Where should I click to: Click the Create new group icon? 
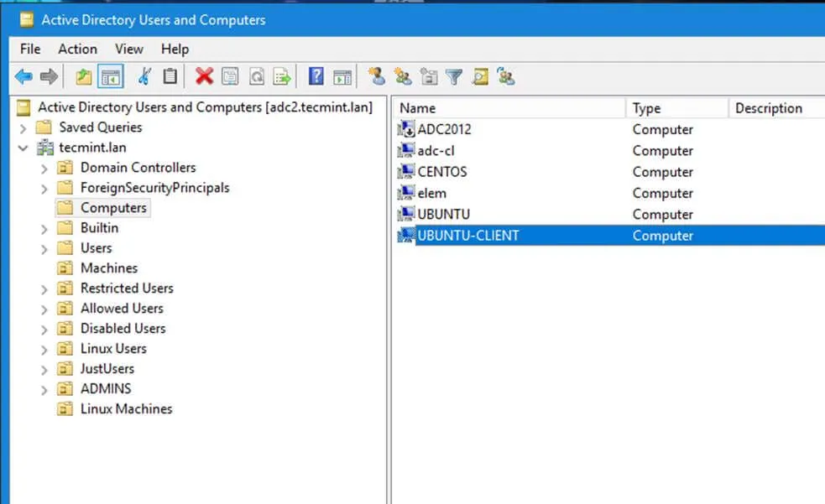coord(403,77)
